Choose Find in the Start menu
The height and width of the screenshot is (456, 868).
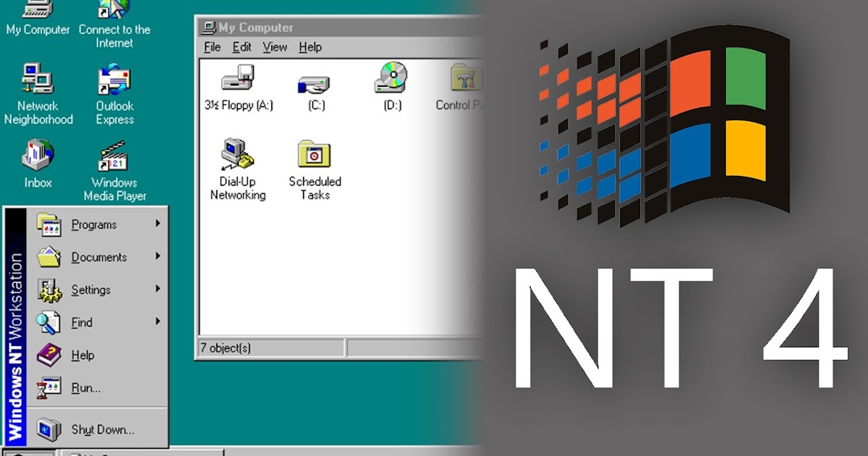tap(97, 322)
